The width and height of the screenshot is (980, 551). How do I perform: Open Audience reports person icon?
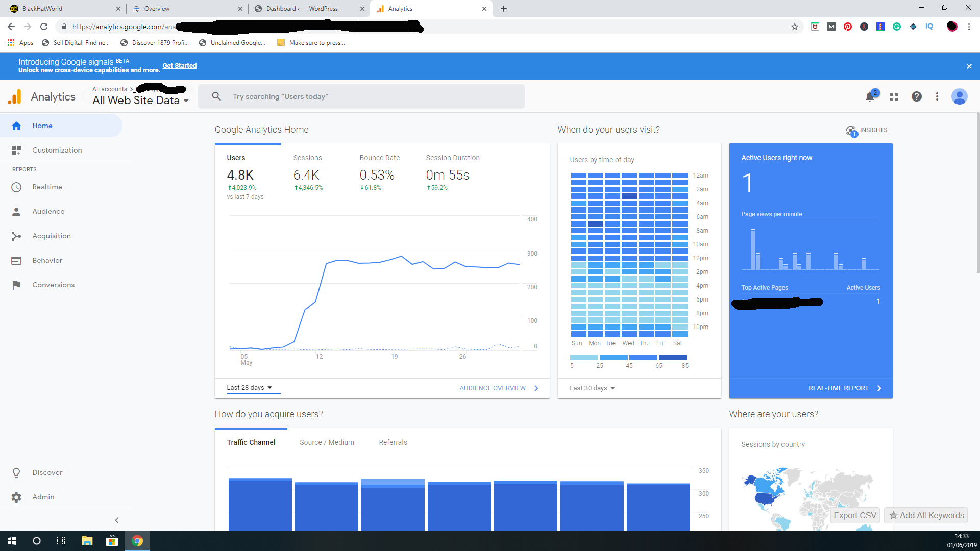(x=16, y=212)
